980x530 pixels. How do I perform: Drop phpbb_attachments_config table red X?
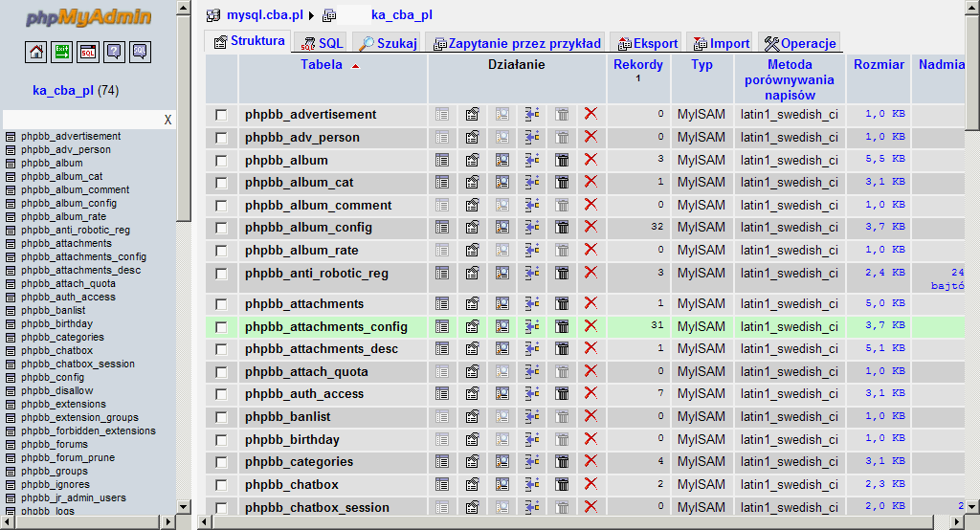(590, 325)
